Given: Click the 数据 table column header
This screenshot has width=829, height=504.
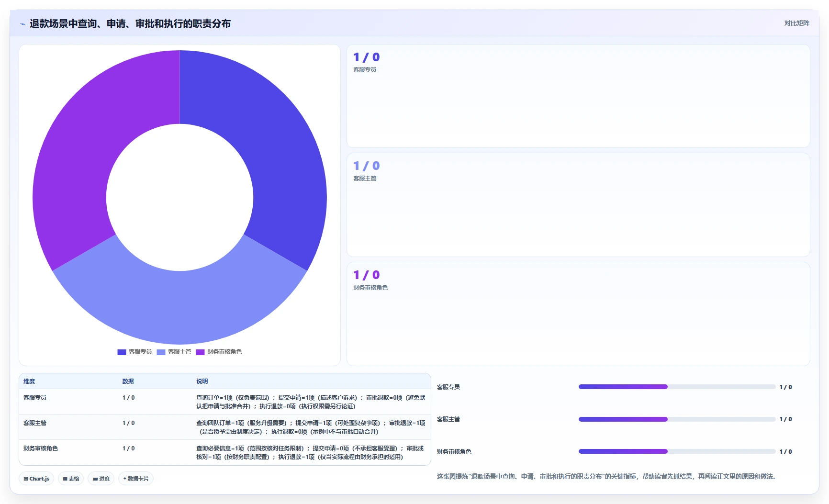Looking at the screenshot, I should click(x=128, y=381).
